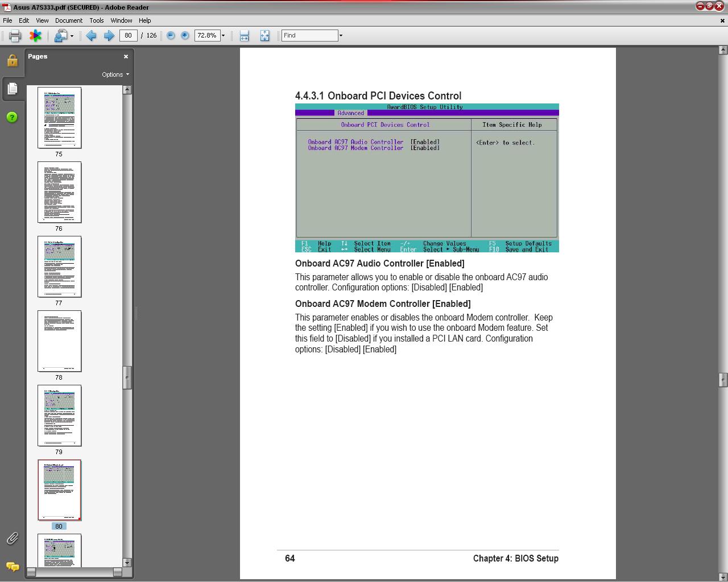Screen dimensions: 728x582
Task: Select the Fit Page toolbar icon
Action: click(x=265, y=35)
